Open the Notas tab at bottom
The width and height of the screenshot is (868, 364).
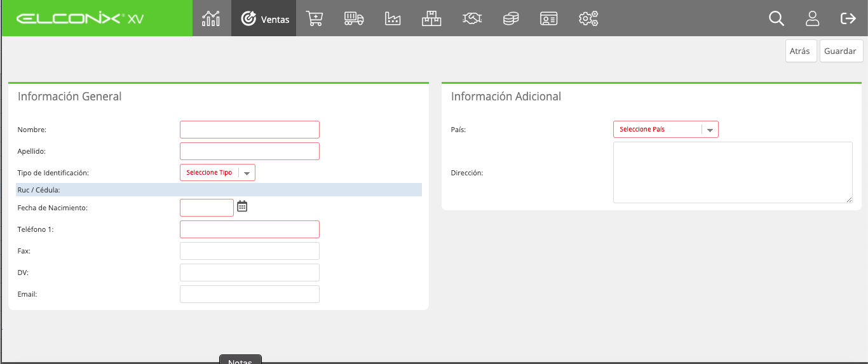(240, 360)
